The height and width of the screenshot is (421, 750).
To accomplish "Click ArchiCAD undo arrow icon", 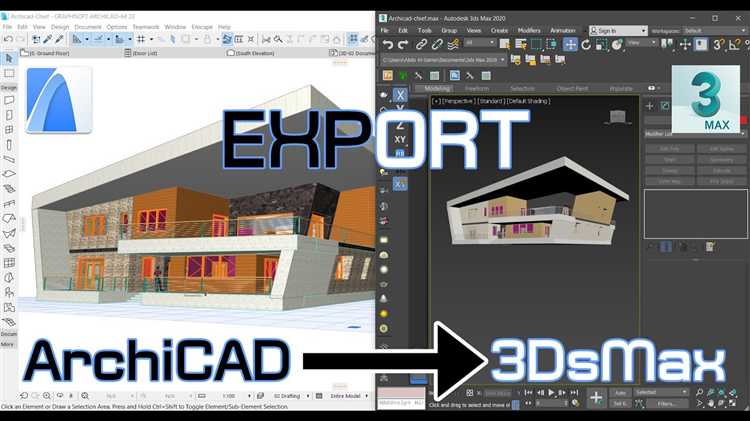I will 8,40.
